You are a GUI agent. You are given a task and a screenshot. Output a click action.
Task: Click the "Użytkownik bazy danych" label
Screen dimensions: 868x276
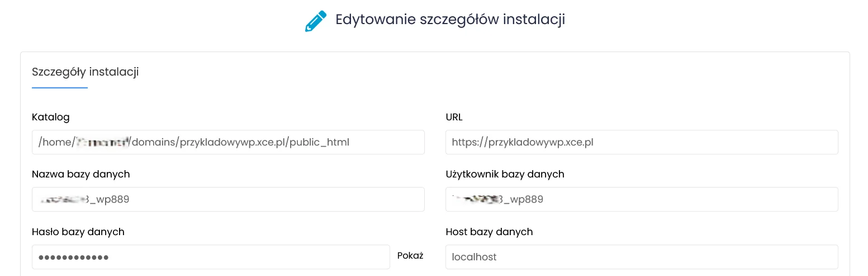[x=505, y=174]
